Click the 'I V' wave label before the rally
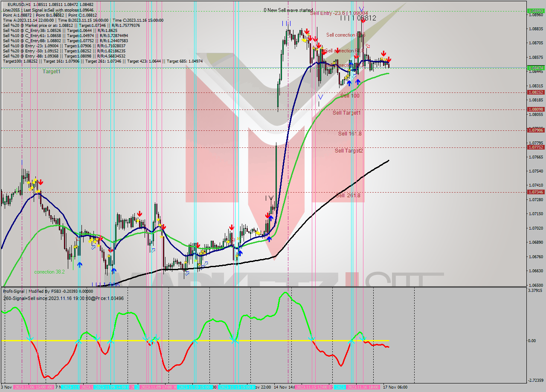 coord(269,198)
